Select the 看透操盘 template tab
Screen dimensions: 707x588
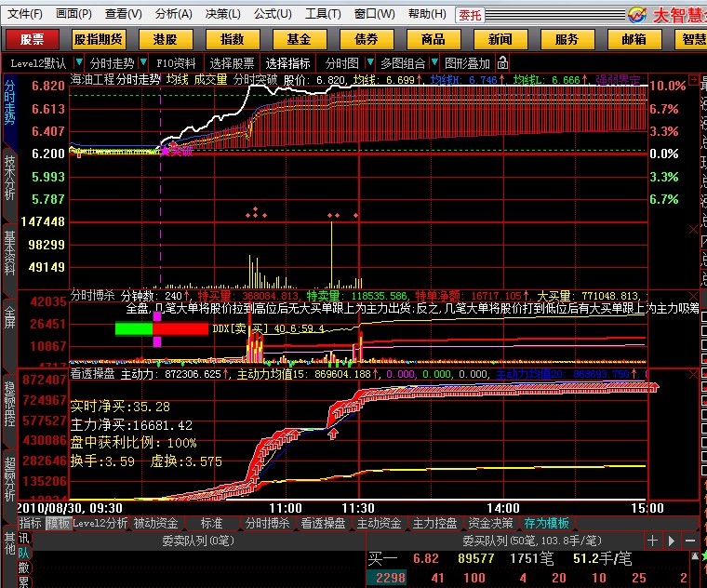(324, 523)
